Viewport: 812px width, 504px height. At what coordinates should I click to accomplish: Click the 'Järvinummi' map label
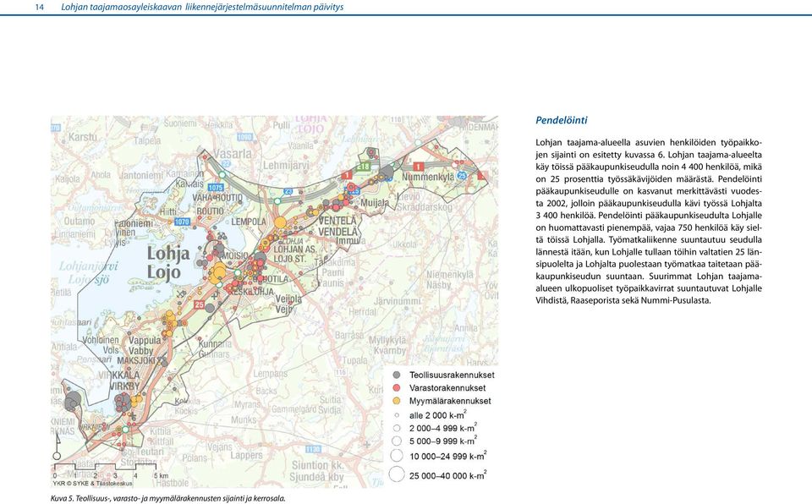point(398,301)
